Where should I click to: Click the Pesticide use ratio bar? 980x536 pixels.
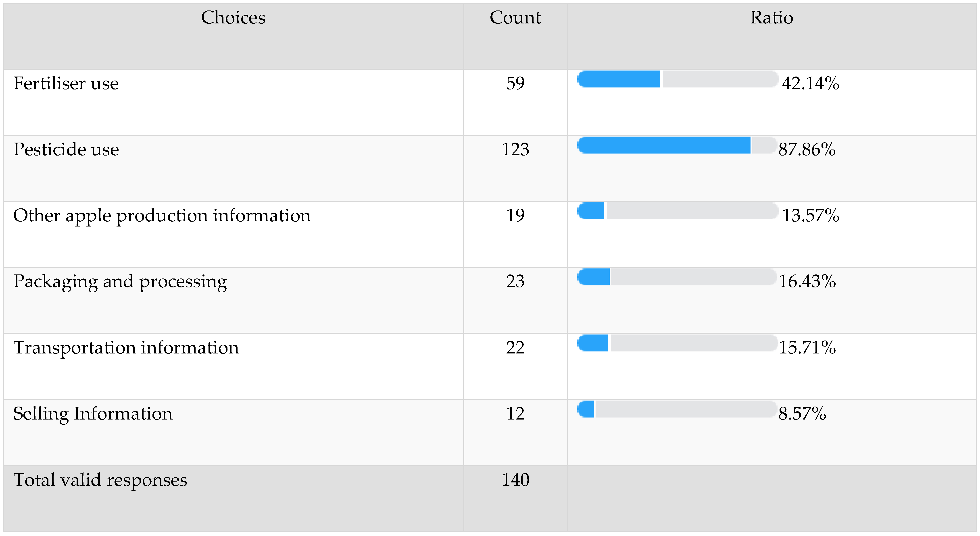[x=676, y=145]
